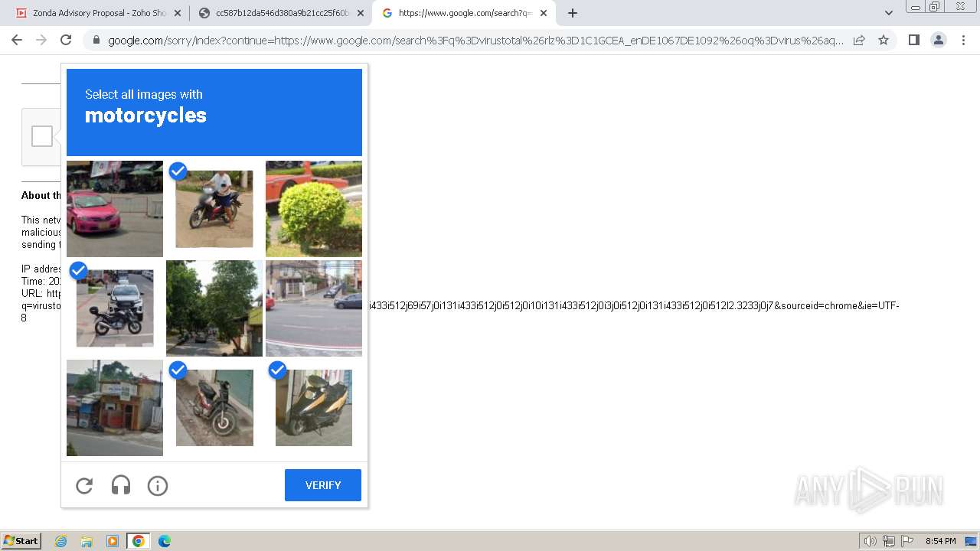Select the road intersection image tile
This screenshot has width=980, height=551.
[314, 308]
